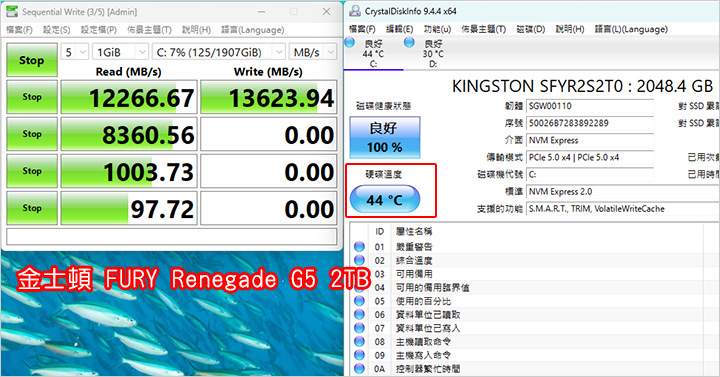The width and height of the screenshot is (720, 377).
Task: Open 設定檔(P) menu in CrystalDiskMark
Action: tap(99, 30)
